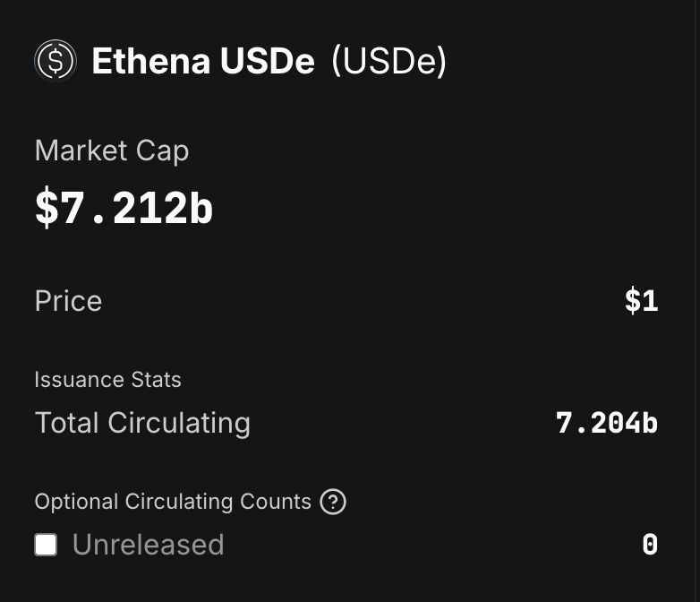This screenshot has height=602, width=700.
Task: Click the word Counts beside the help icon
Action: (276, 502)
